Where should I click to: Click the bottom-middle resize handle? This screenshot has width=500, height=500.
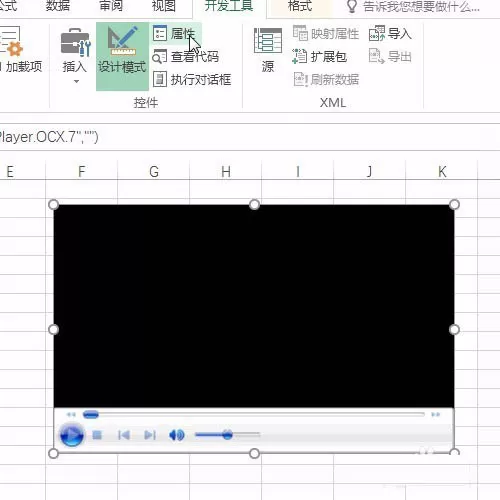[254, 453]
